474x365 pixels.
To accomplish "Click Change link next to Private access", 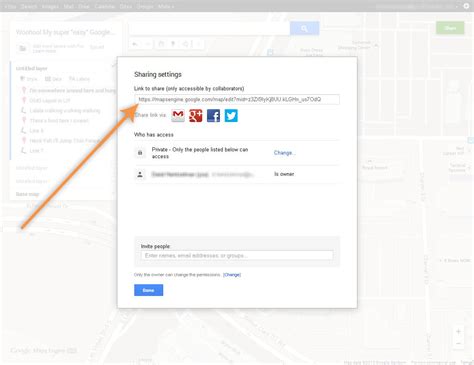I will [x=285, y=153].
